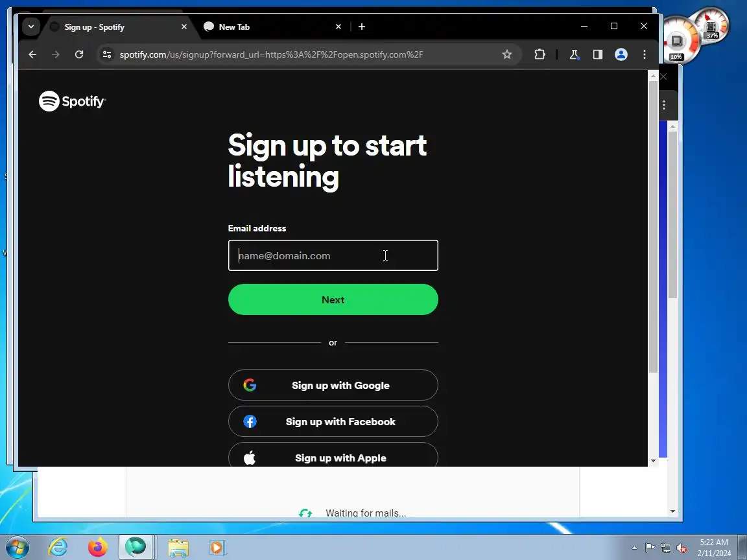Click the Show desktop strip
This screenshot has width=747, height=560.
click(x=742, y=547)
